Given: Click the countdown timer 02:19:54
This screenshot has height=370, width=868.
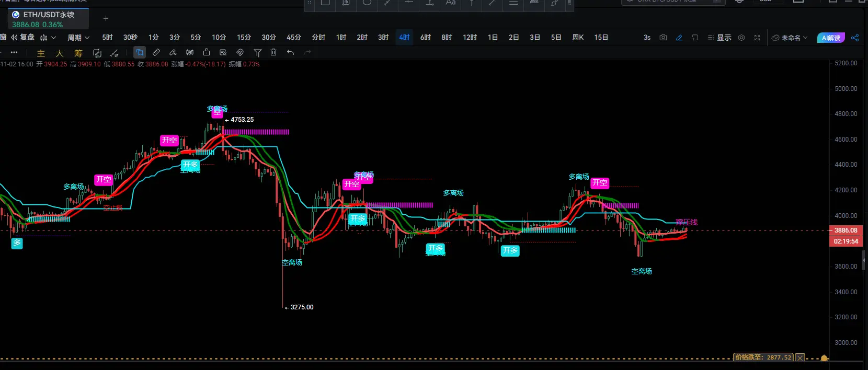Looking at the screenshot, I should point(846,241).
